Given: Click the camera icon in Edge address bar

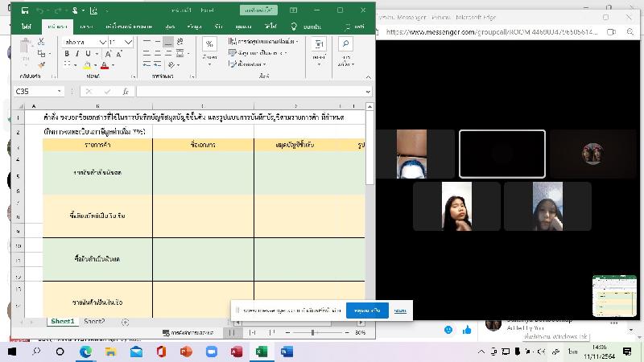Looking at the screenshot, I should click(x=611, y=32).
